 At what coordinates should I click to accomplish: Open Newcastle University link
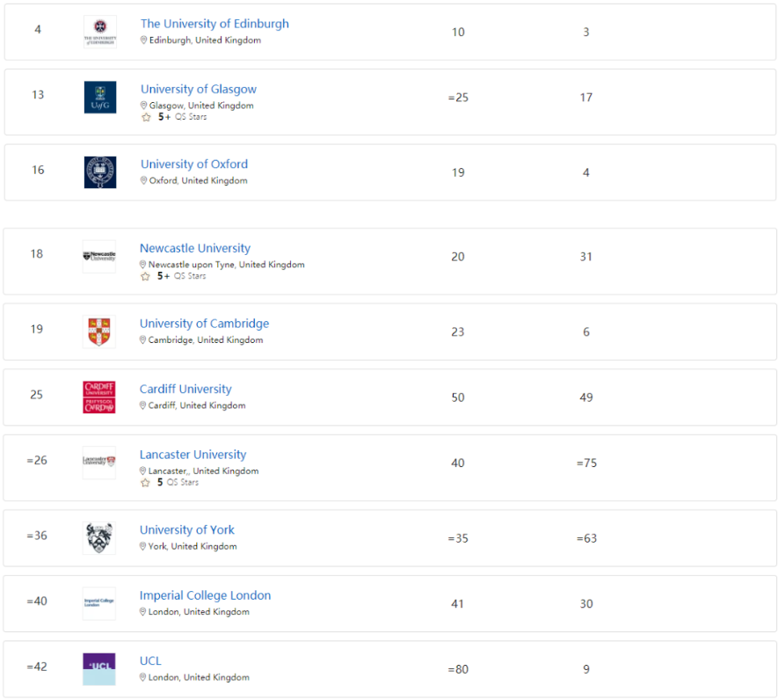[195, 248]
